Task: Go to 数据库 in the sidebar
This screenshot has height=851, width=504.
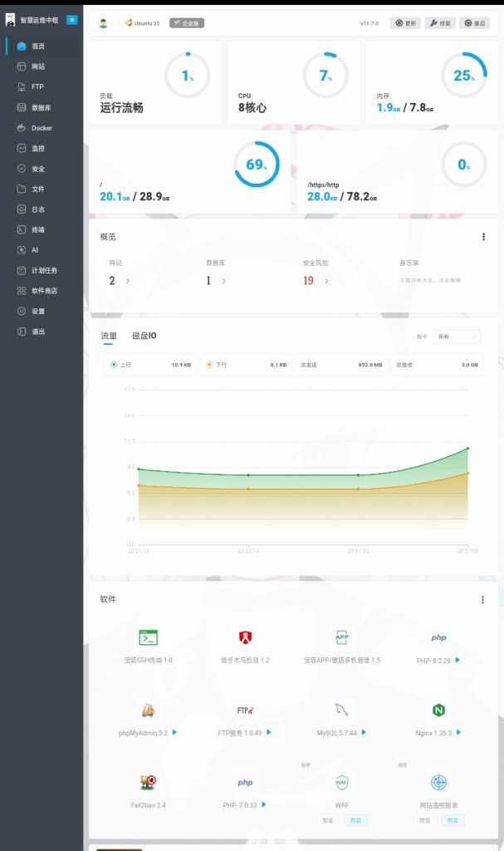Action: coord(42,107)
